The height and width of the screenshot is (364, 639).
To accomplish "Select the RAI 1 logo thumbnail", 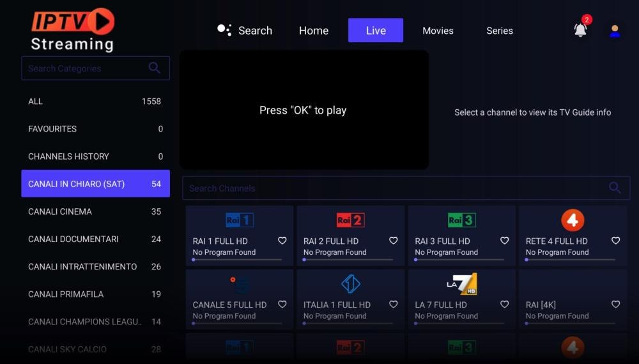I will pos(240,220).
